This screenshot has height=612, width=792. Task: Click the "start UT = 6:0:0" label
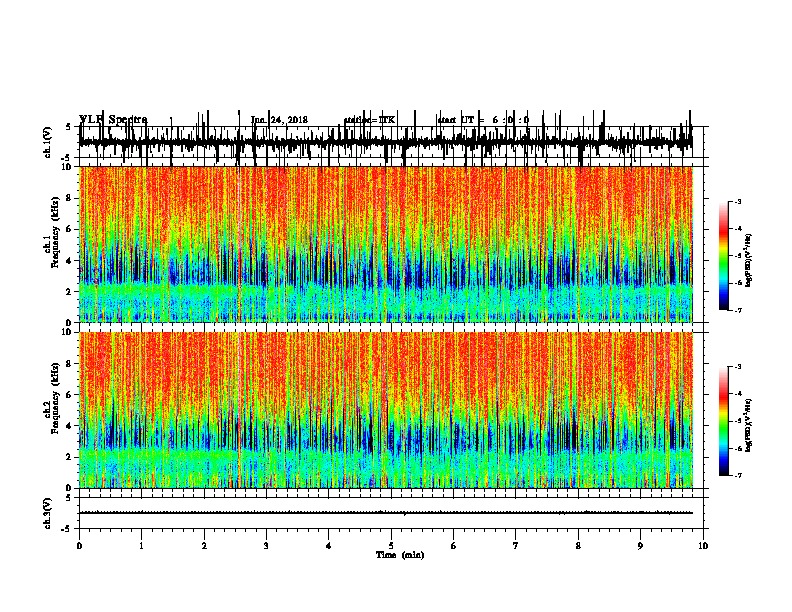point(483,120)
